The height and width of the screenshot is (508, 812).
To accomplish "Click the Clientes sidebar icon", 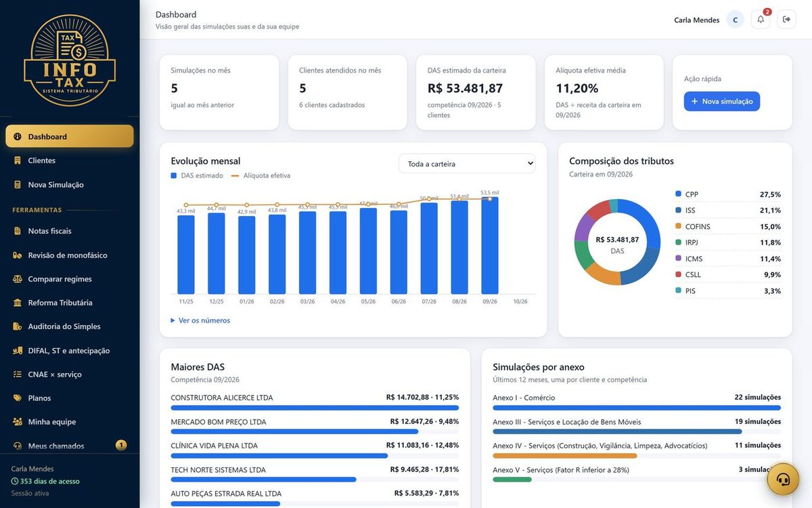I will (x=18, y=161).
